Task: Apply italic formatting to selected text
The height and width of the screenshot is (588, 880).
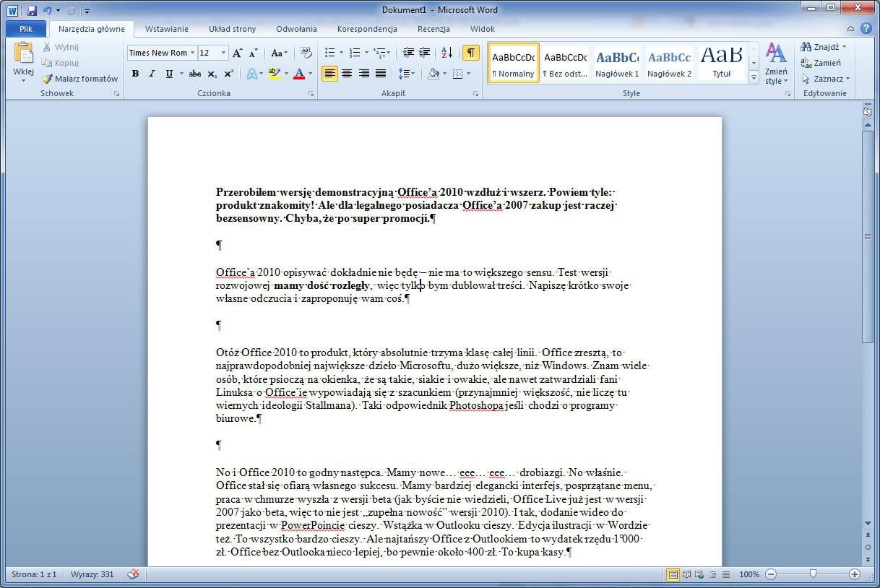Action: (x=151, y=73)
